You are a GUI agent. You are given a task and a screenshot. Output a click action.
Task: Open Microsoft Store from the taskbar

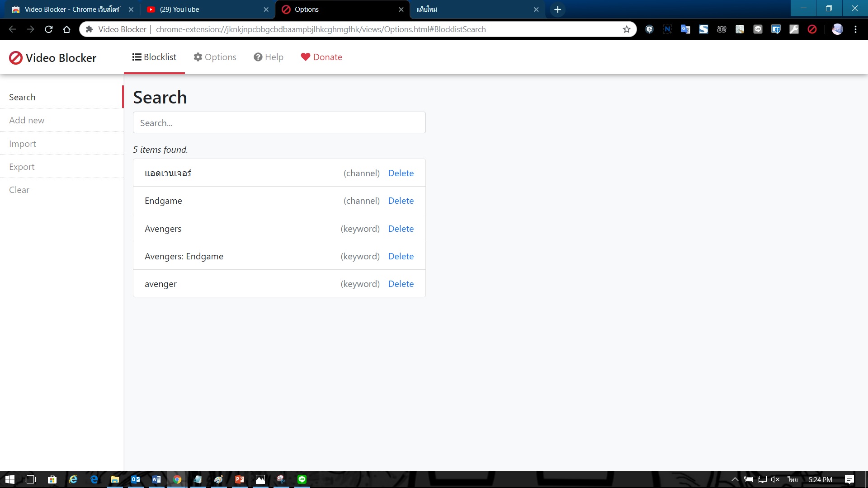[x=52, y=479]
